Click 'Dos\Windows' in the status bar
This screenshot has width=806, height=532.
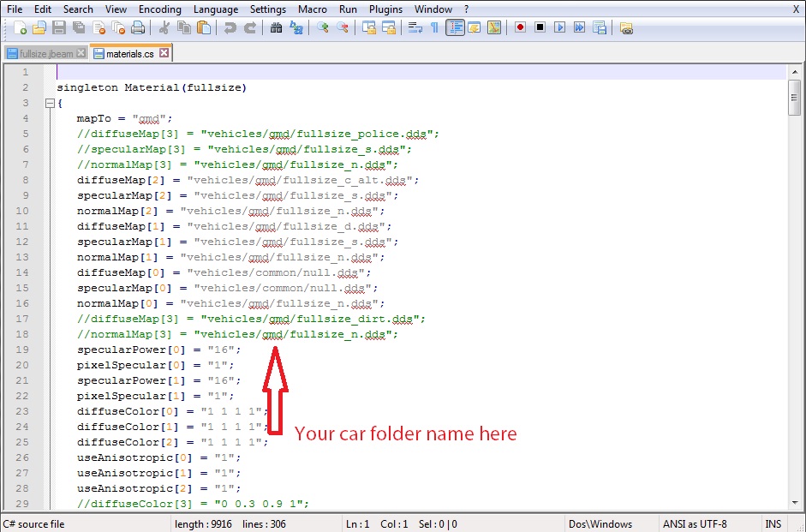600,523
